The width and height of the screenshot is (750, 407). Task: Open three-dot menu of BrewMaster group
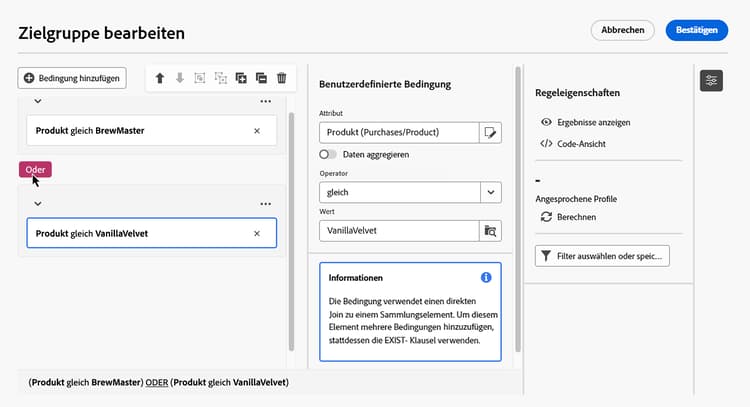pos(266,101)
